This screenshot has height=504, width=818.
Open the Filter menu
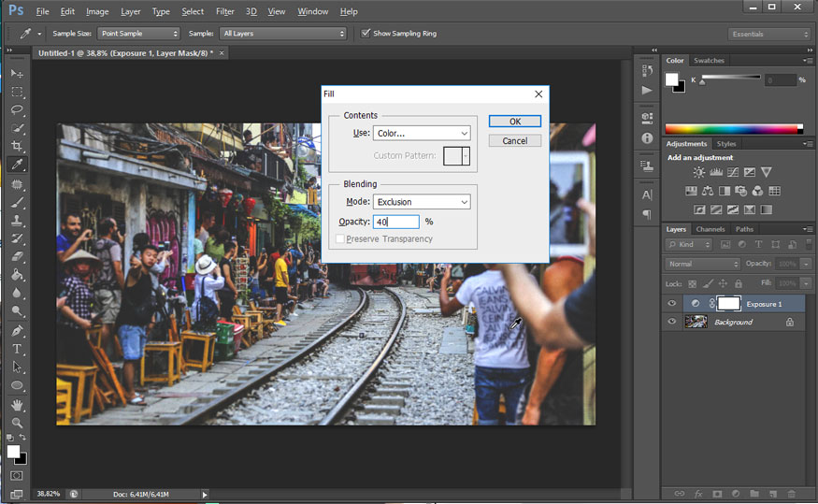(x=224, y=11)
